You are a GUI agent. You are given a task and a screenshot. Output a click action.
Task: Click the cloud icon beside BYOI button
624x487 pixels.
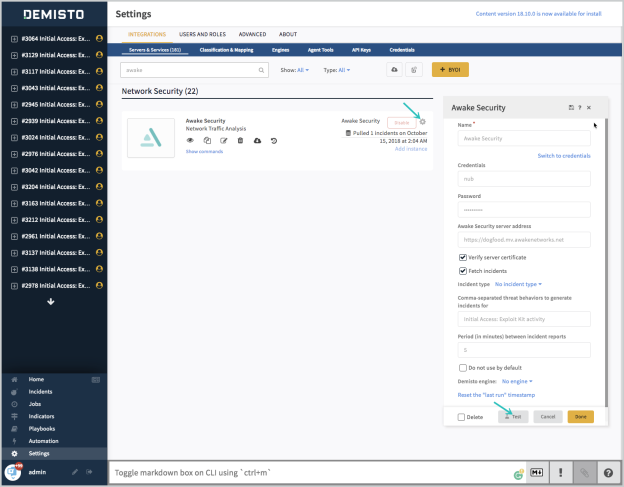click(394, 70)
